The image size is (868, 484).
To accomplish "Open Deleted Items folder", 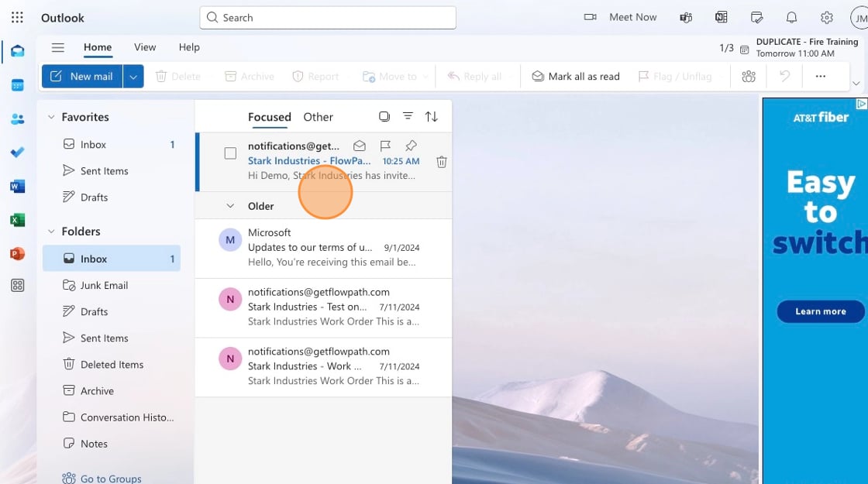I will (x=112, y=365).
